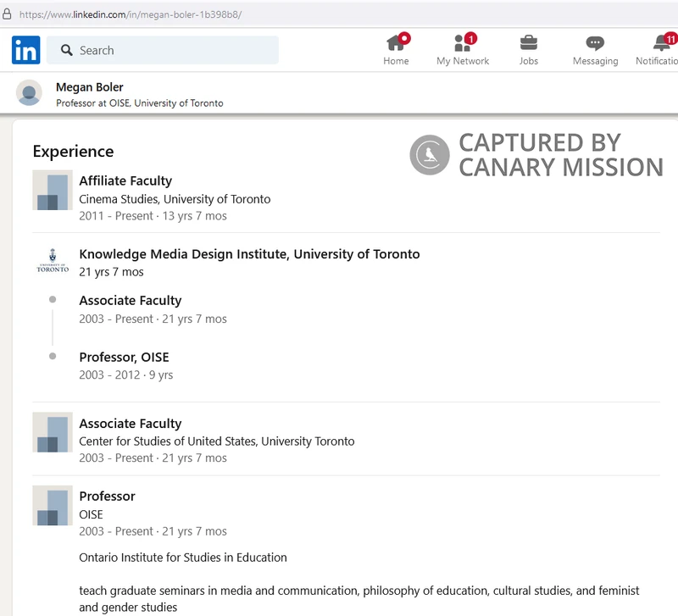Click Associate Faculty under Knowledge Media Design
The height and width of the screenshot is (616, 678).
pos(131,301)
